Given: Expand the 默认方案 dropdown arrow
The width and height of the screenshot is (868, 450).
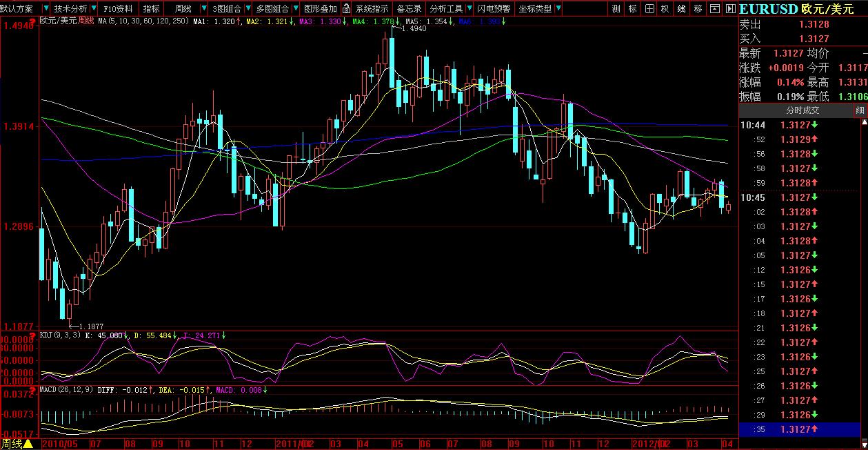Looking at the screenshot, I should point(46,9).
